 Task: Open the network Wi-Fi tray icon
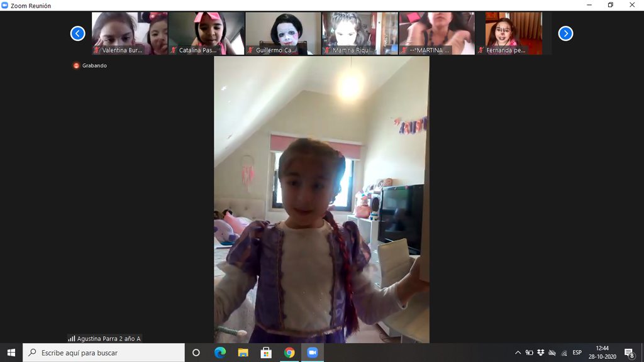[x=564, y=353]
